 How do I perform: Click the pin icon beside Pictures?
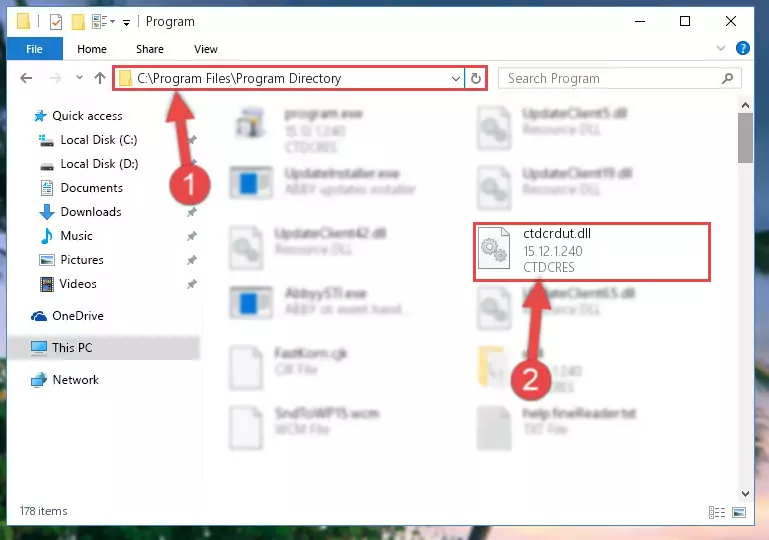tap(192, 260)
